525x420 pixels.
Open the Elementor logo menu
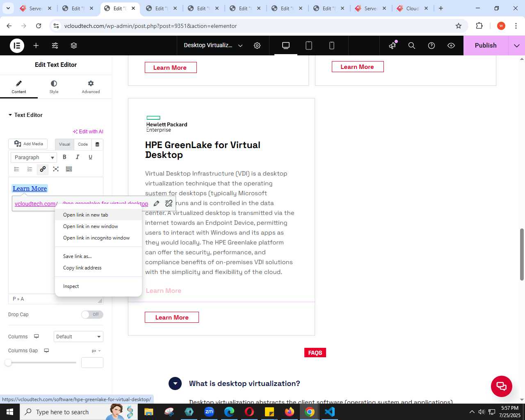(17, 46)
